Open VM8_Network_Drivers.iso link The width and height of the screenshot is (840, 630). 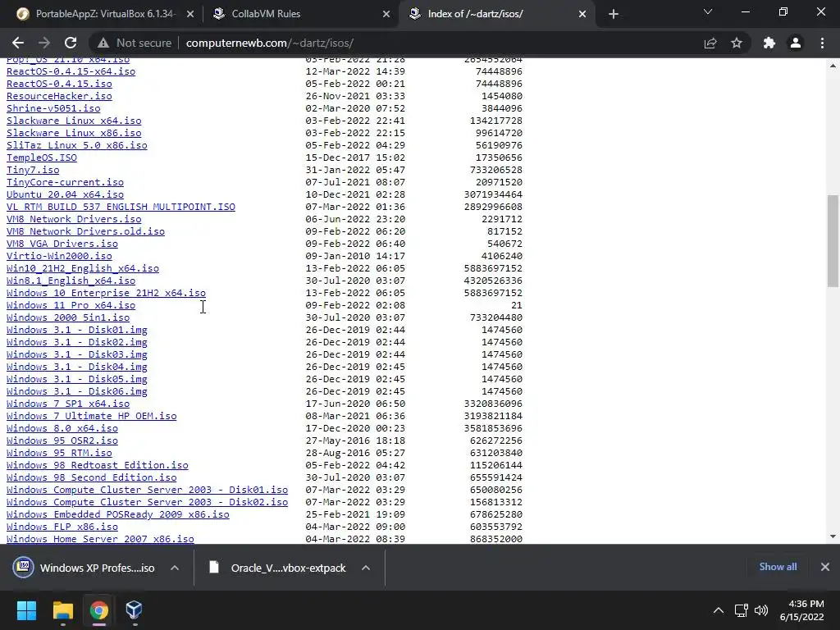pos(74,219)
